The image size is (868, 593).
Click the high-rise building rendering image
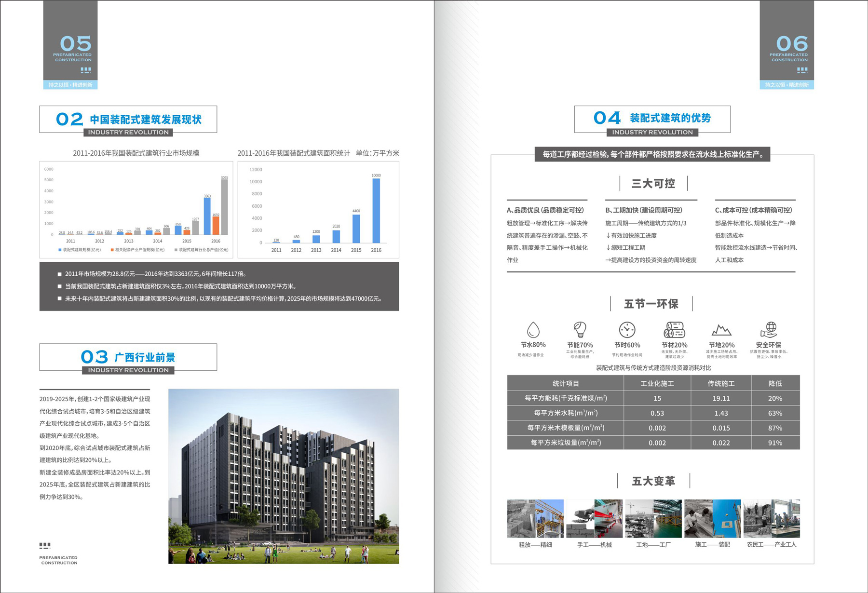(x=284, y=476)
